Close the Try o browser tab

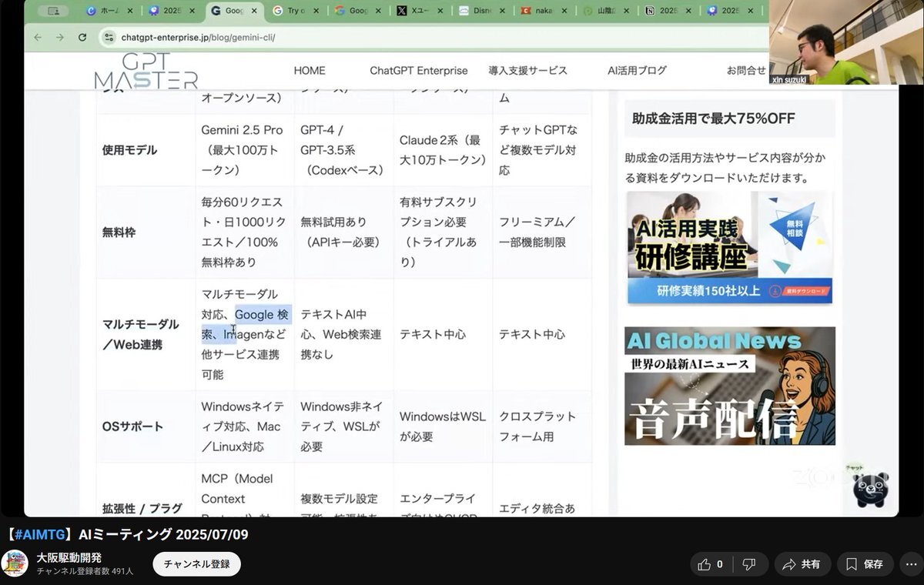[318, 11]
